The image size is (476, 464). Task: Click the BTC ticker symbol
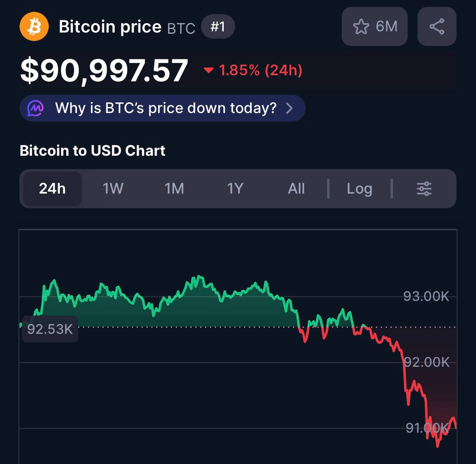coord(181,28)
